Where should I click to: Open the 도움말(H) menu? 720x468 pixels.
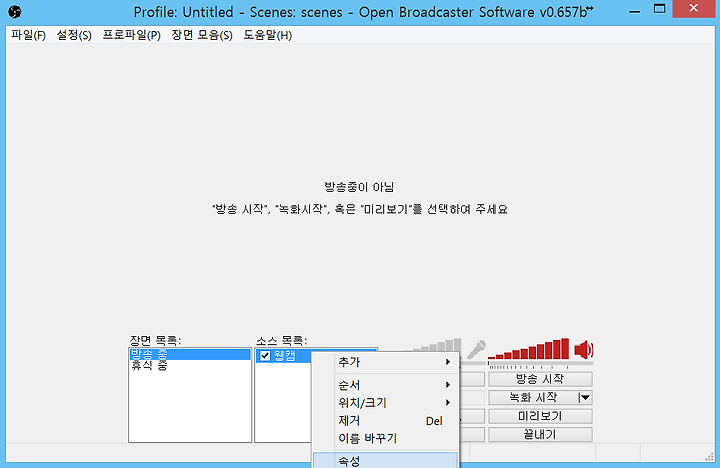coord(268,35)
